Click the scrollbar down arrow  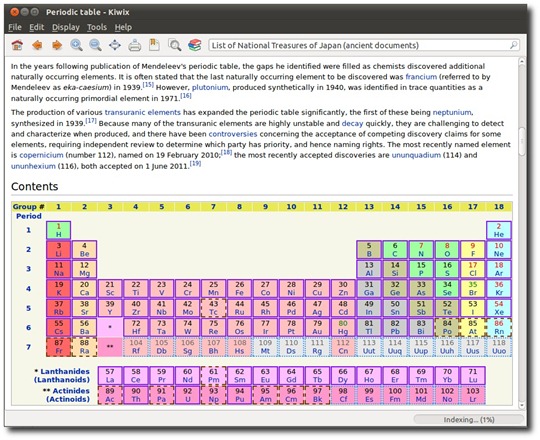tap(522, 405)
